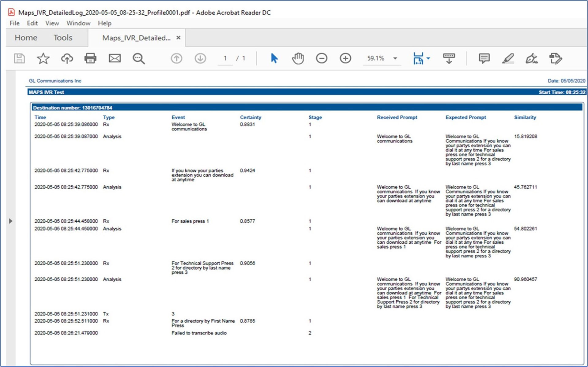Zoom in with the plus button
The image size is (588, 367).
point(345,58)
